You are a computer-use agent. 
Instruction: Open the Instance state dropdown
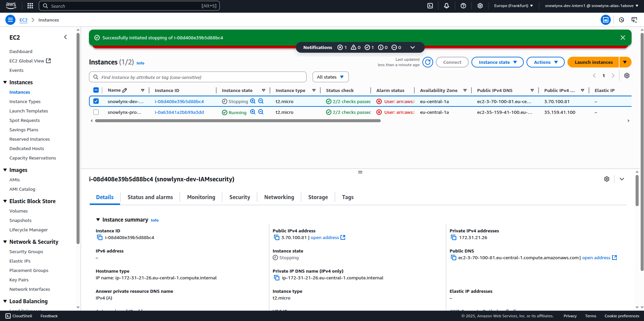click(497, 62)
